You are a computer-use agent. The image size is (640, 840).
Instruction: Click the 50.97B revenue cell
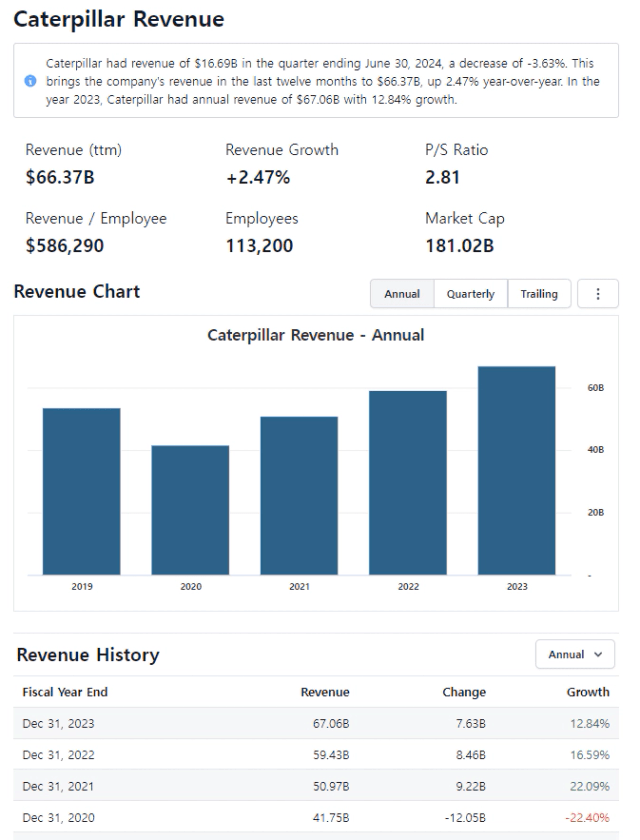331,786
